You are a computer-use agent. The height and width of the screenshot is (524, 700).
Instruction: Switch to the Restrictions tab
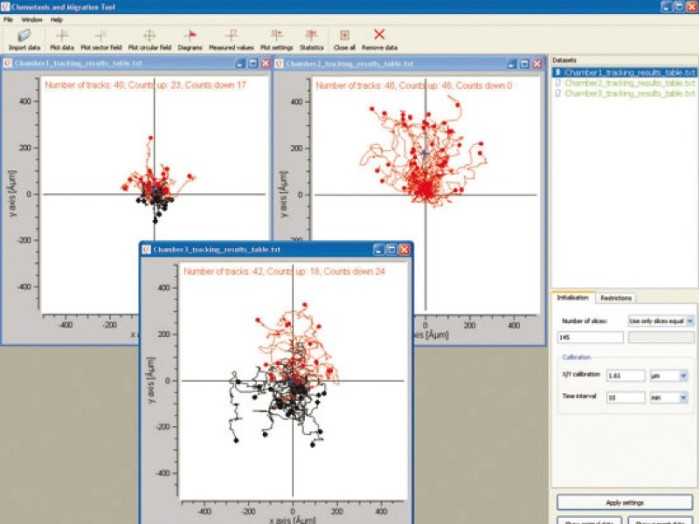pyautogui.click(x=616, y=298)
